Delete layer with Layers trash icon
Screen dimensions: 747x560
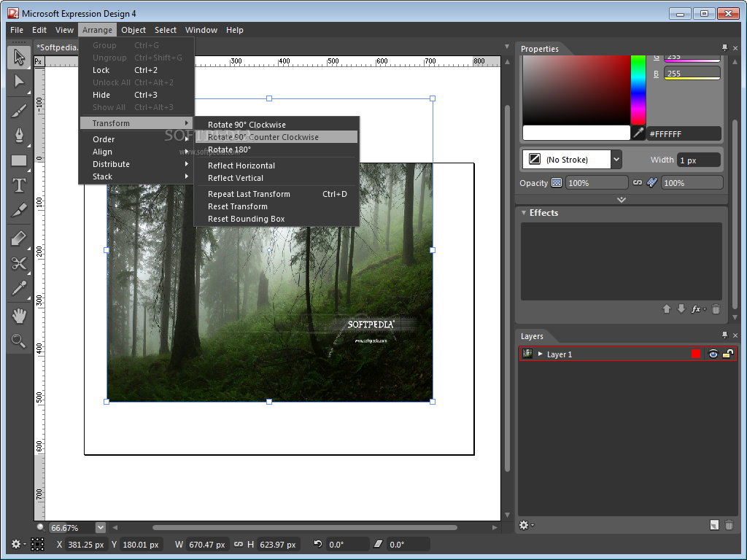(729, 525)
